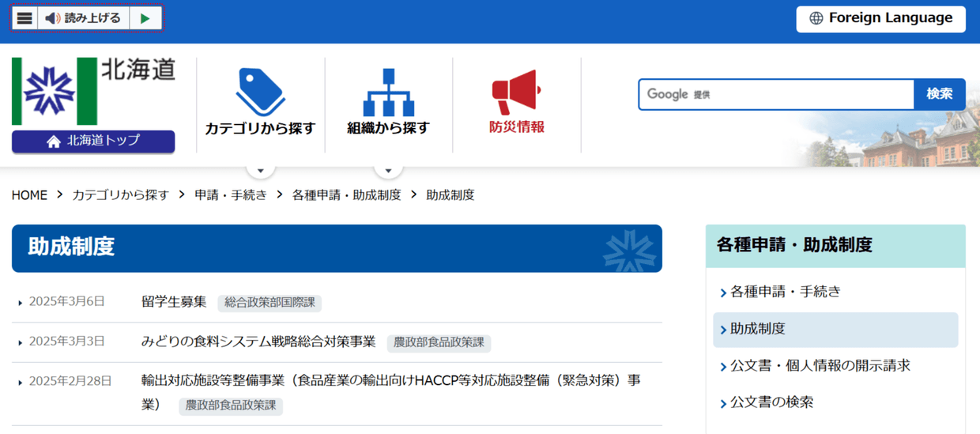Click the カテゴリから探す tag icon
This screenshot has height=434, width=980.
(260, 92)
